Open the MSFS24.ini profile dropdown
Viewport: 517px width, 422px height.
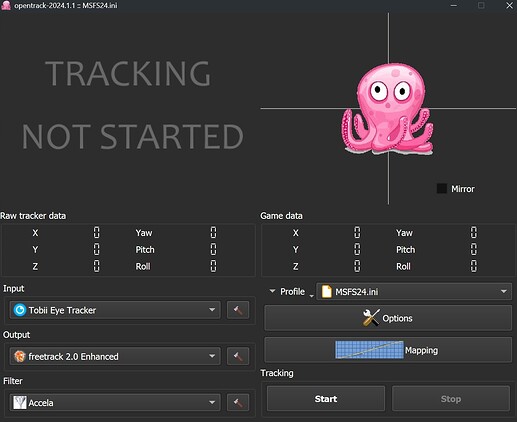tap(414, 291)
